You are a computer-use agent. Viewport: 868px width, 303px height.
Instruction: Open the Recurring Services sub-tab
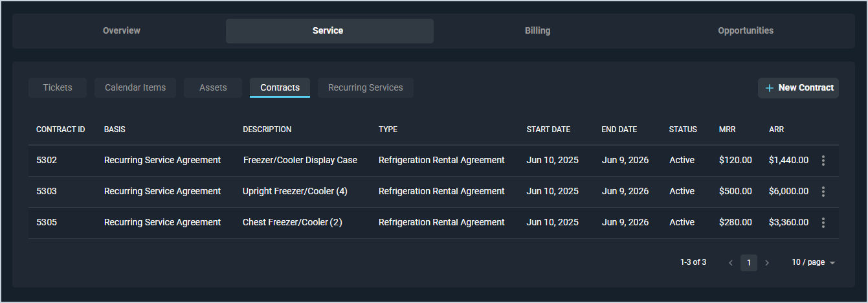click(365, 88)
